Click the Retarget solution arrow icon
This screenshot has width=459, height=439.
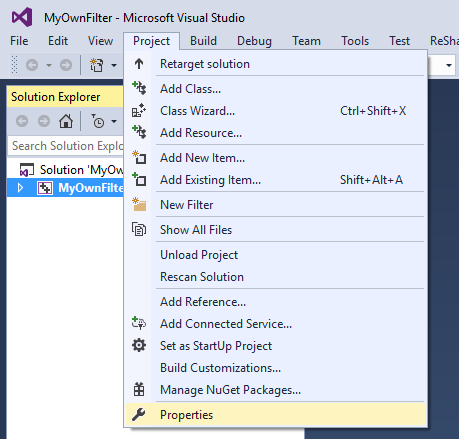pos(139,64)
